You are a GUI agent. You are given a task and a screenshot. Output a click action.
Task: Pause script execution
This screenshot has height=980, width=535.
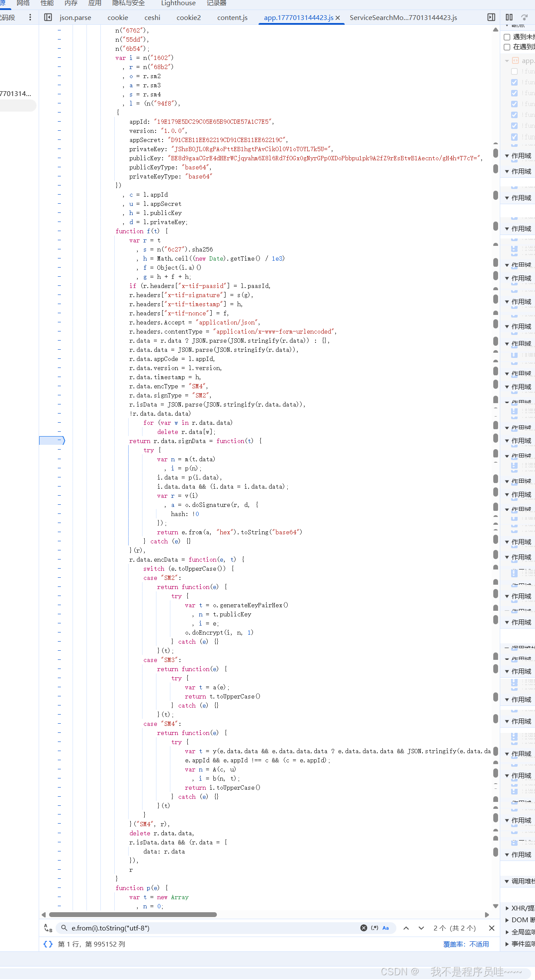(509, 17)
